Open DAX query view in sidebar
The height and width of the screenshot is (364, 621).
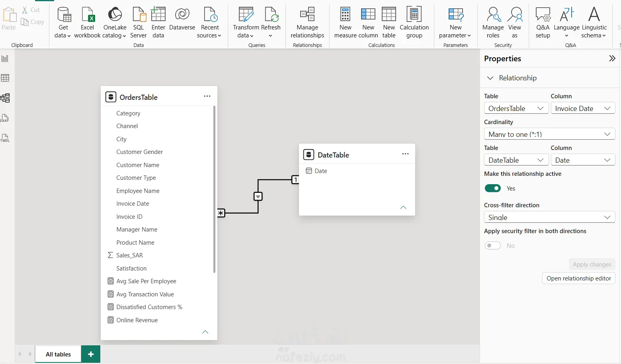click(x=5, y=118)
